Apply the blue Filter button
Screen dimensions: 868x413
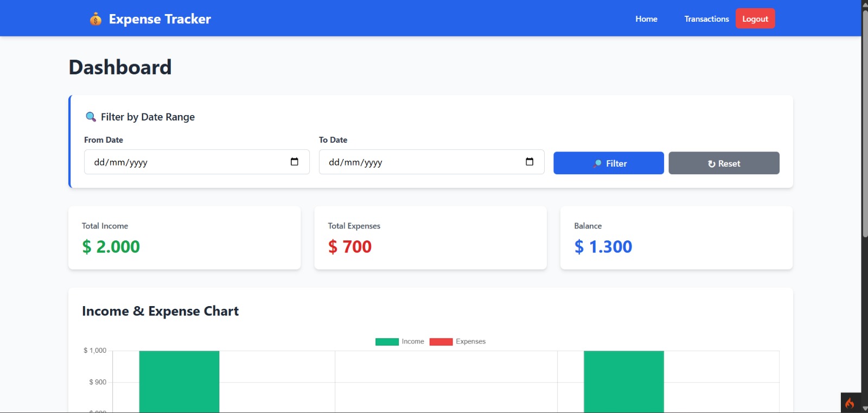click(608, 163)
